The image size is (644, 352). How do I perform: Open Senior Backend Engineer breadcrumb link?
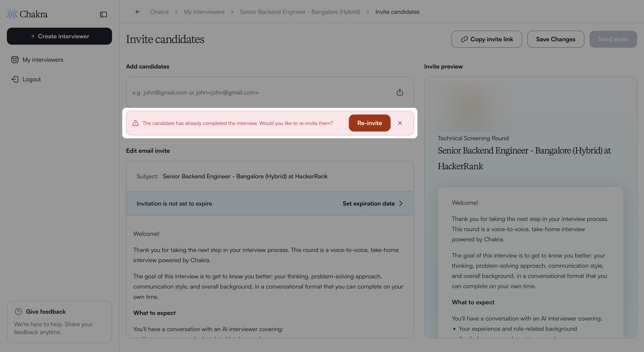pyautogui.click(x=300, y=12)
